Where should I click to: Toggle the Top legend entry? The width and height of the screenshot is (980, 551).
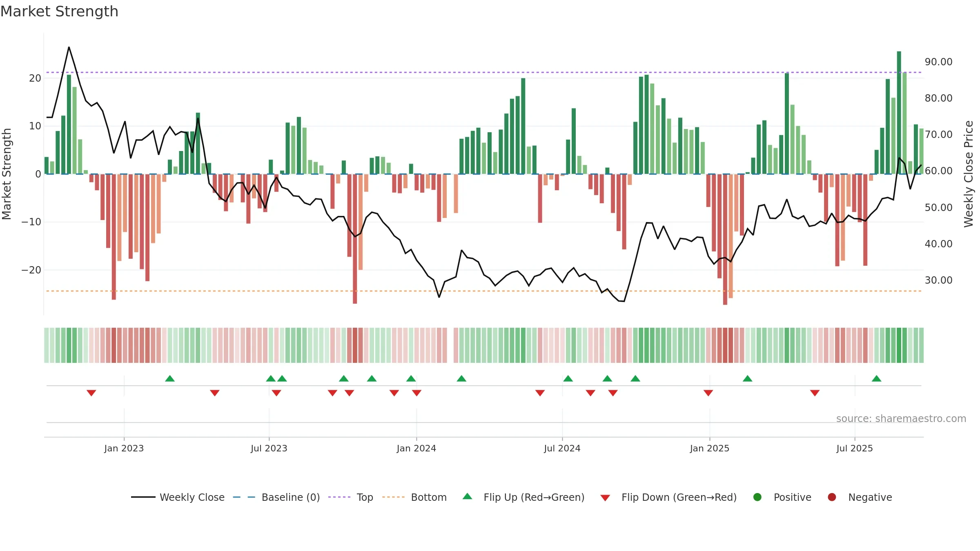point(351,497)
